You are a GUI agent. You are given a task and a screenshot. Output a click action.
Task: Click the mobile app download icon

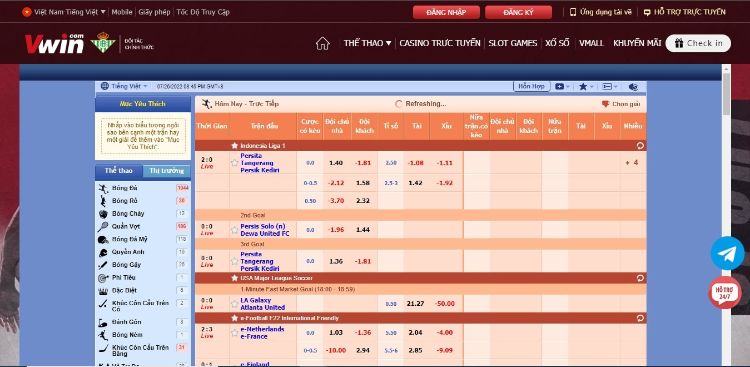pos(573,12)
